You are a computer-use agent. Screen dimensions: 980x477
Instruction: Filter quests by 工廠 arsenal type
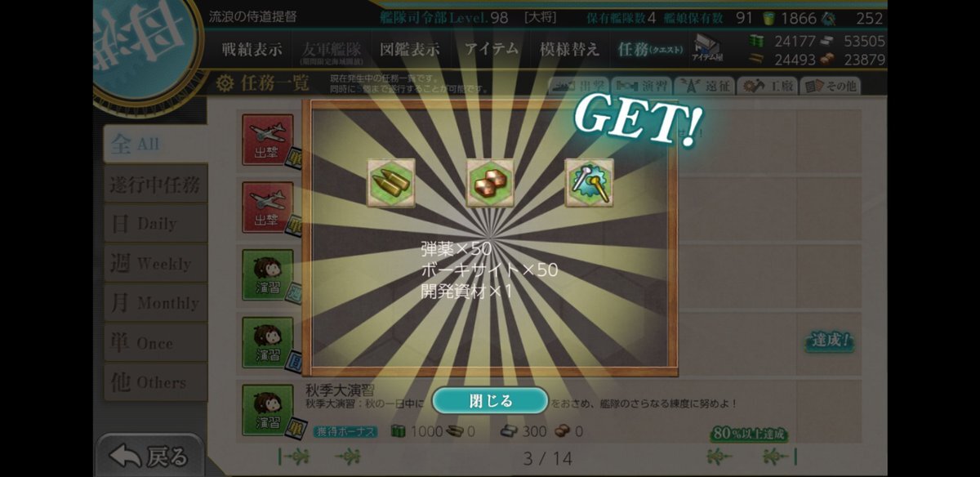pos(767,85)
